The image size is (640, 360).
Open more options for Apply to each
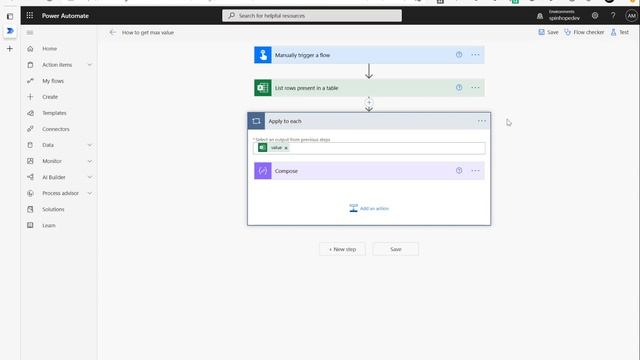coord(482,121)
